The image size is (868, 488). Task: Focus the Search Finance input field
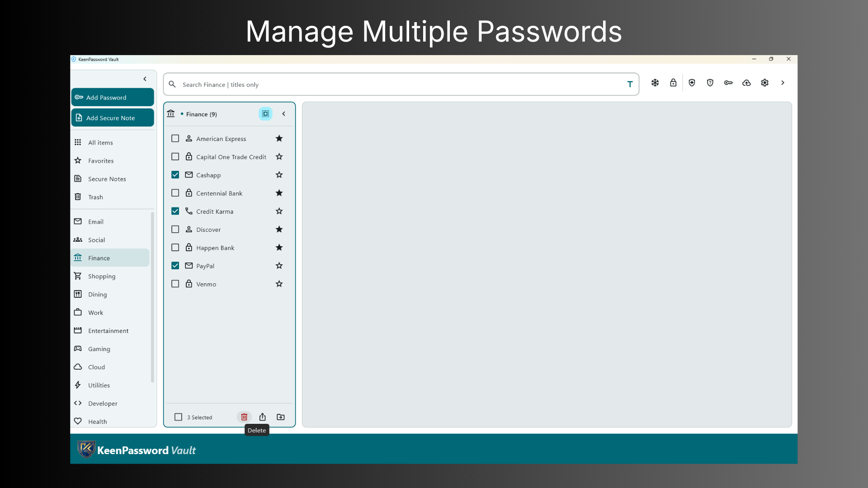point(401,84)
